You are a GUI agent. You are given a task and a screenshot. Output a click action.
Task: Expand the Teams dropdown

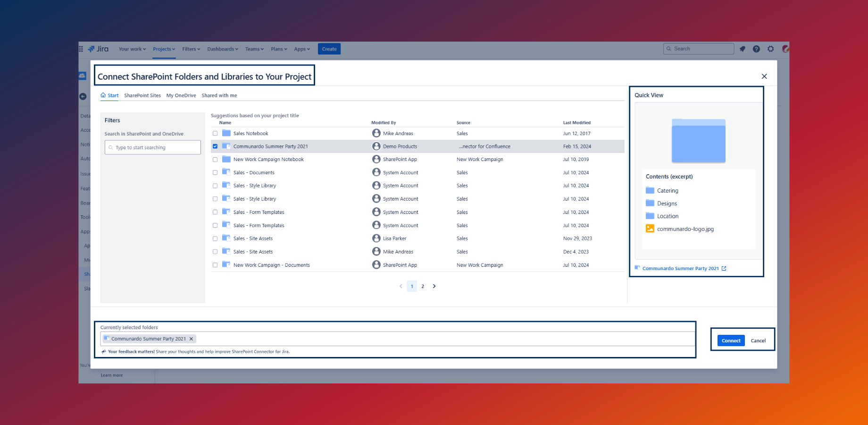coord(254,49)
